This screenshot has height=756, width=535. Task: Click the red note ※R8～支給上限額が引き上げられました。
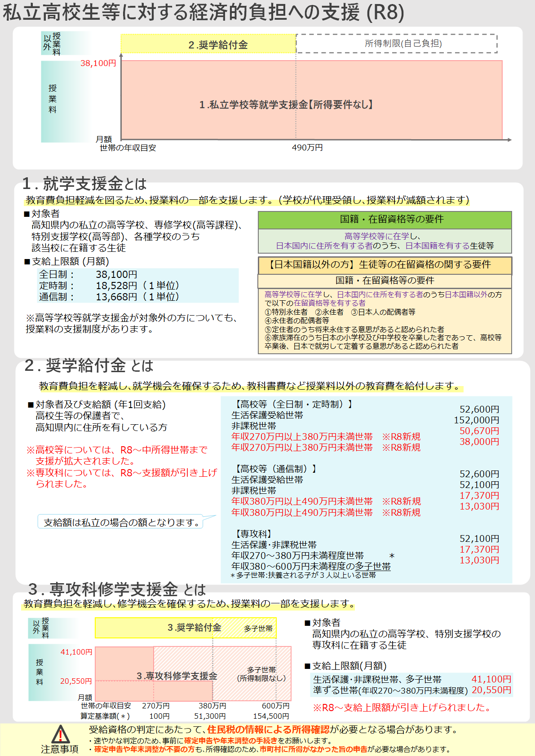pos(402,708)
